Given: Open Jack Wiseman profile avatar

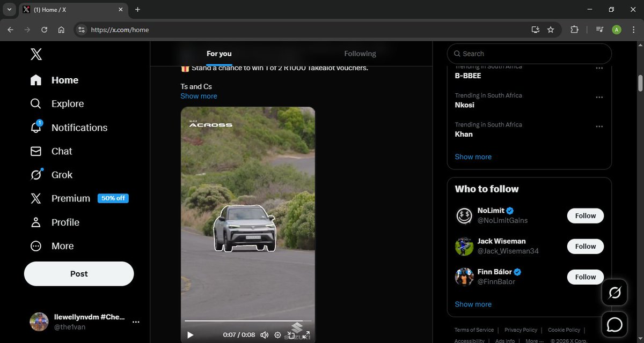Looking at the screenshot, I should (x=464, y=247).
